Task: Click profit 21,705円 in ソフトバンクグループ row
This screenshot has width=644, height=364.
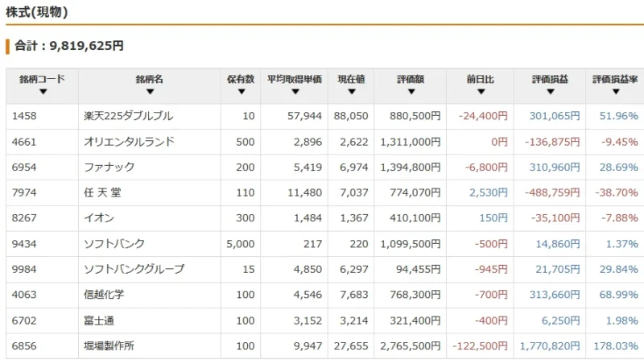Action: coord(558,270)
